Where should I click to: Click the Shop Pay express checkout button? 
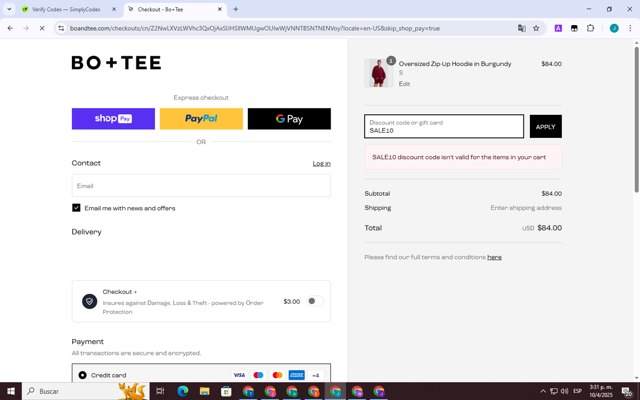tap(113, 119)
